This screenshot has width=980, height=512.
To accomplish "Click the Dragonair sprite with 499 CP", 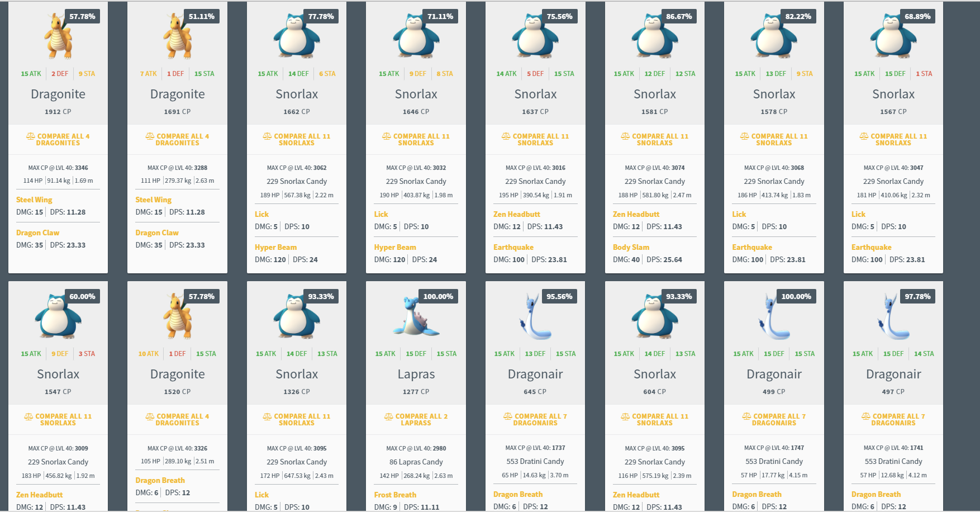I will tap(774, 317).
